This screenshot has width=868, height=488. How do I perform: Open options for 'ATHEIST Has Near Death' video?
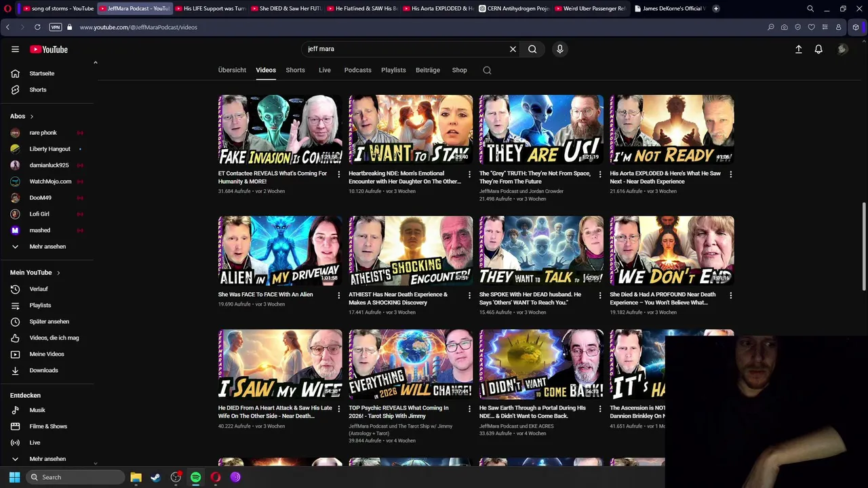click(469, 296)
